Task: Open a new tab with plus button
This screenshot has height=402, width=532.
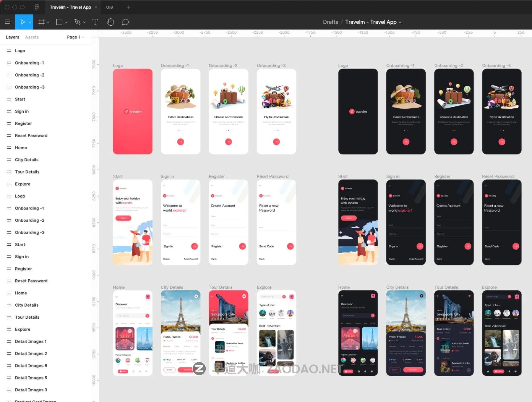Action: tap(128, 7)
